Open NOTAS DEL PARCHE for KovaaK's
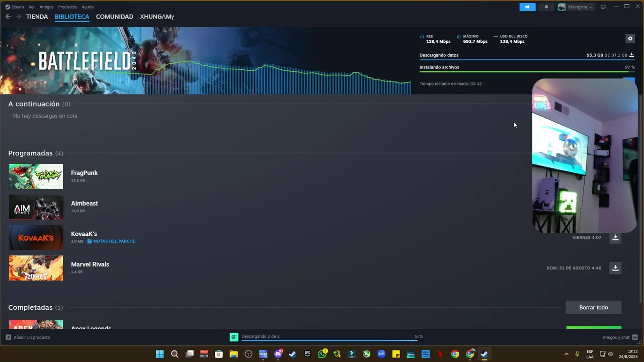The height and width of the screenshot is (362, 644). [111, 241]
